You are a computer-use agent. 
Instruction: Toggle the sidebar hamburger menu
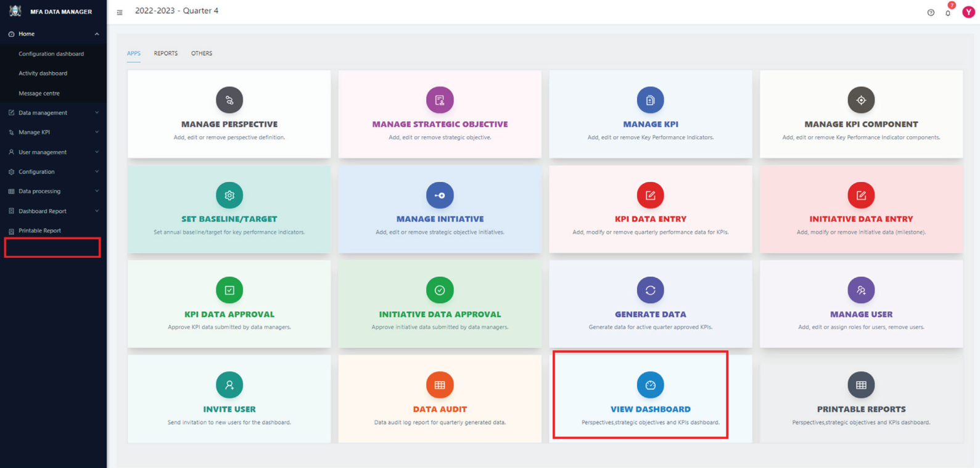[x=120, y=12]
